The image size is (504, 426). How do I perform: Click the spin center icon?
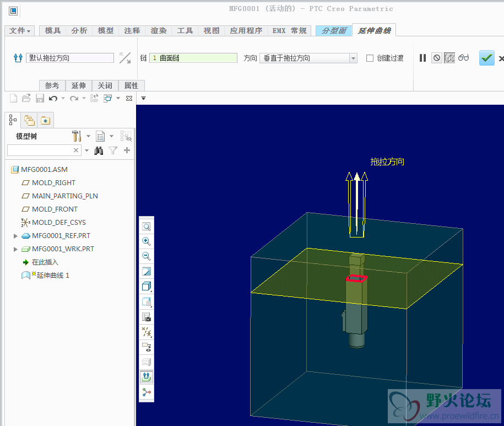147,392
